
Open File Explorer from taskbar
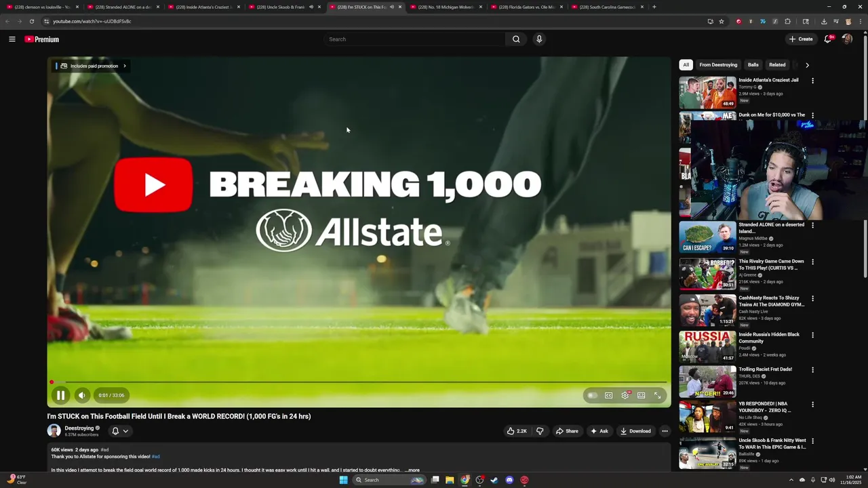tap(450, 480)
